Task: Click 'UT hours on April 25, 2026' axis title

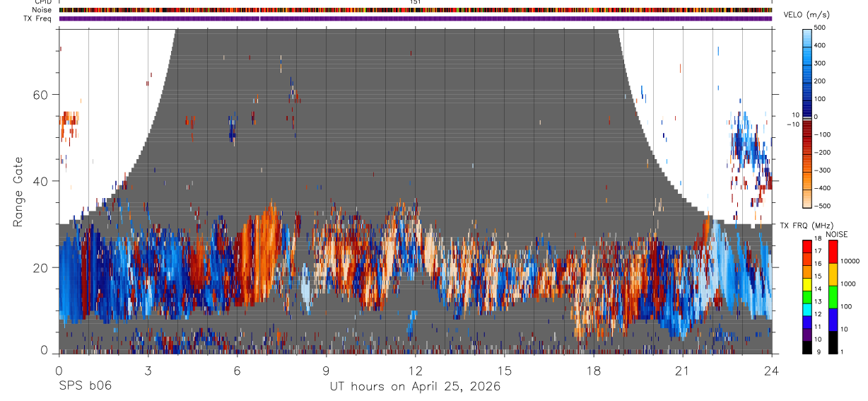Action: (415, 387)
